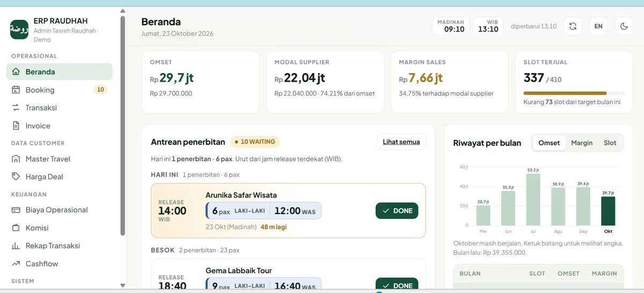Open Harga Deal in sidebar

point(60,177)
